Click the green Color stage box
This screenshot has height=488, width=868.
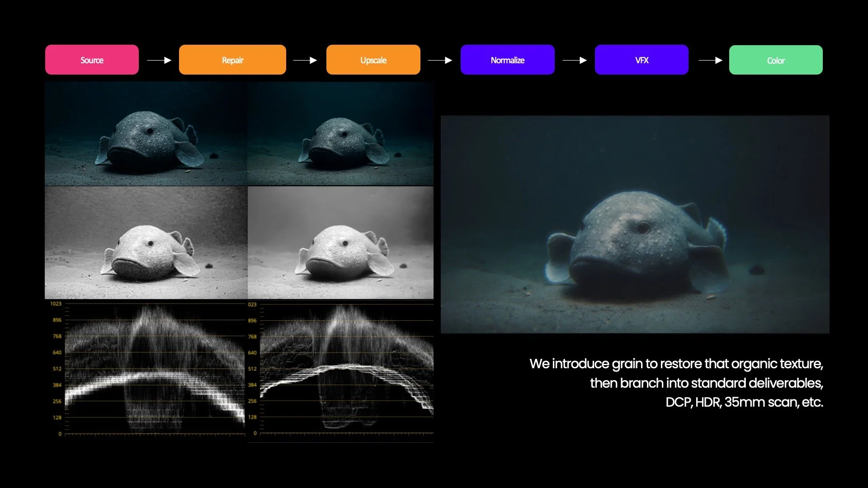pyautogui.click(x=776, y=60)
